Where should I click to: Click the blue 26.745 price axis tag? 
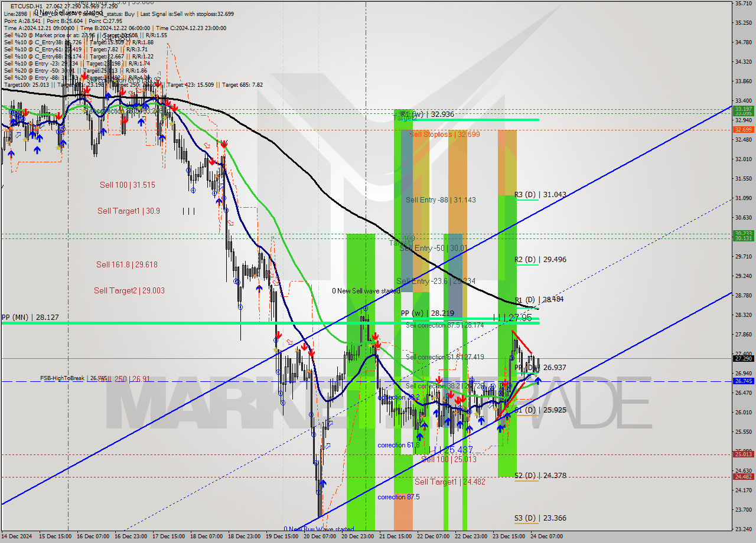(743, 381)
